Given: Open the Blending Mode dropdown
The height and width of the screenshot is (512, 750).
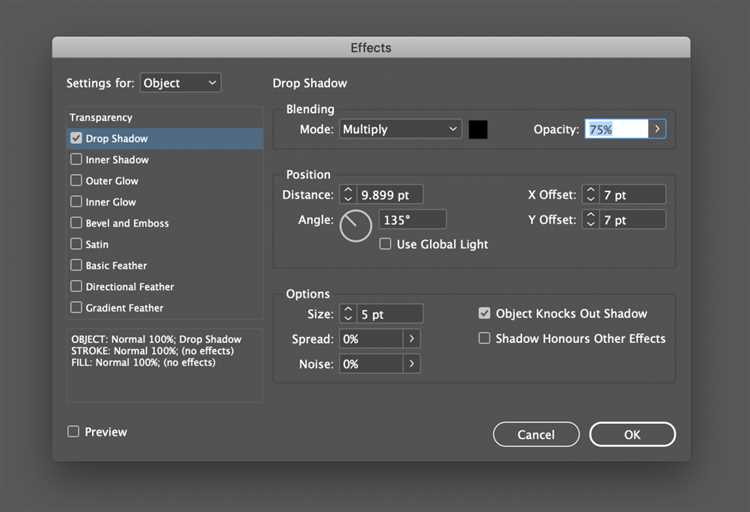Looking at the screenshot, I should (x=400, y=129).
